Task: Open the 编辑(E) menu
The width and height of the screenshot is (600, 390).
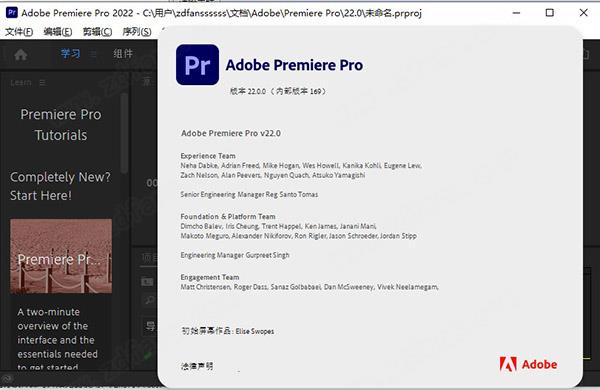Action: pyautogui.click(x=58, y=32)
